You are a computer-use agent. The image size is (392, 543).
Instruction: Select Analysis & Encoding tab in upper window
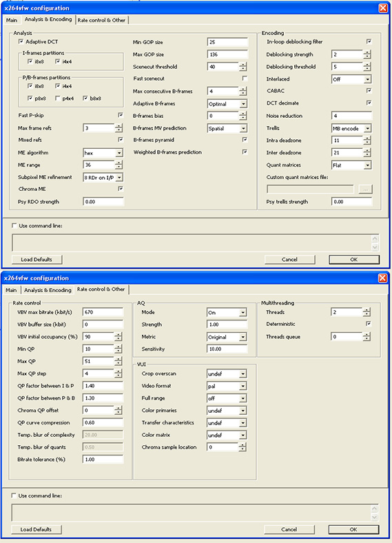pyautogui.click(x=48, y=19)
